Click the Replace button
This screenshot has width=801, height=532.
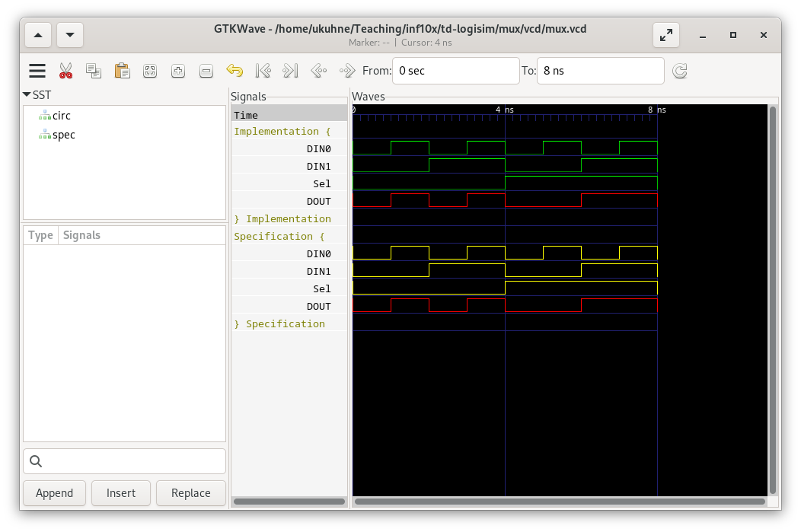(191, 493)
